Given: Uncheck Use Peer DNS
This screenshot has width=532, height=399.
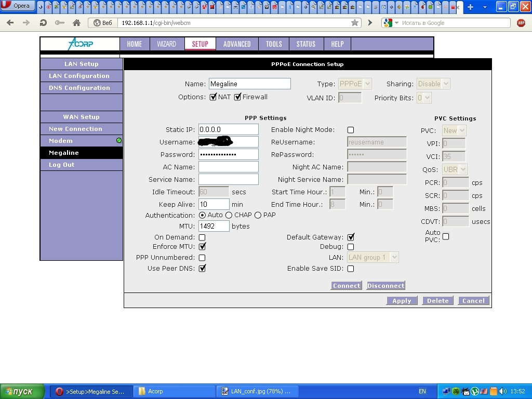Looking at the screenshot, I should pos(202,269).
